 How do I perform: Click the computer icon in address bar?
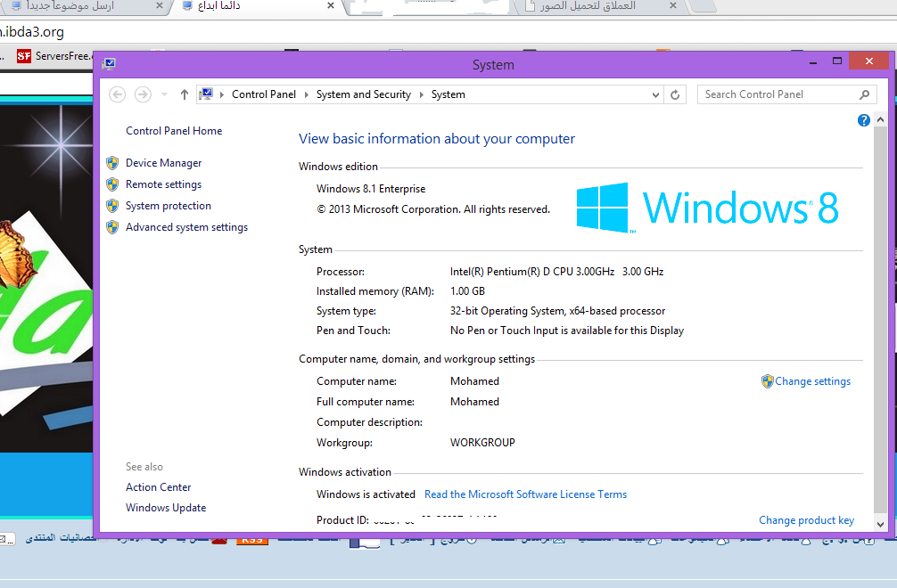(x=207, y=94)
